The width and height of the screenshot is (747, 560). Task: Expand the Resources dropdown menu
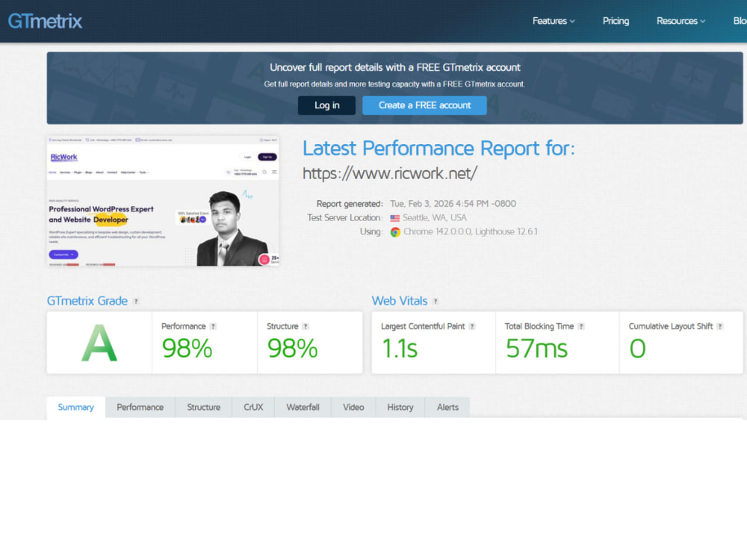tap(681, 21)
